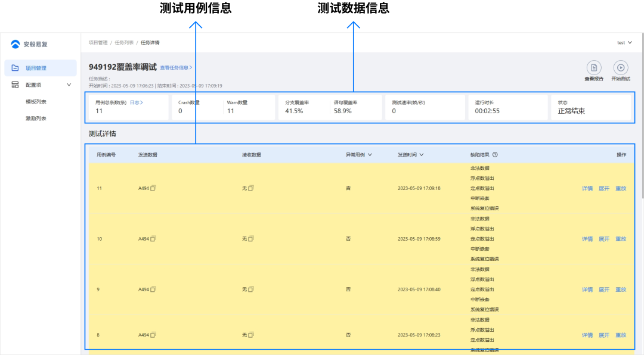Copy the sent data A494 in row 11

tap(153, 188)
